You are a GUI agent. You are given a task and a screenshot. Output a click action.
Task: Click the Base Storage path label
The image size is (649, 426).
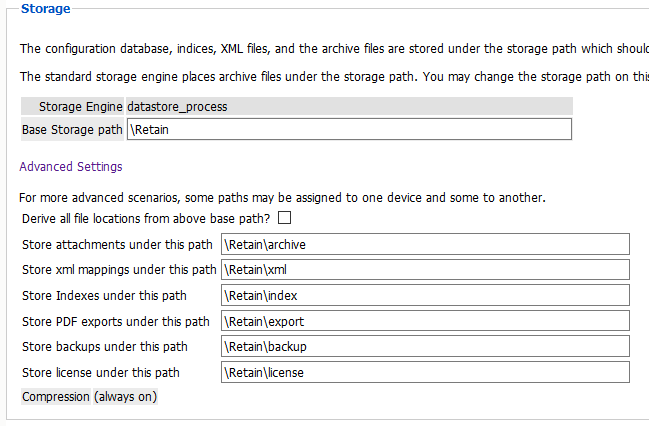click(72, 129)
